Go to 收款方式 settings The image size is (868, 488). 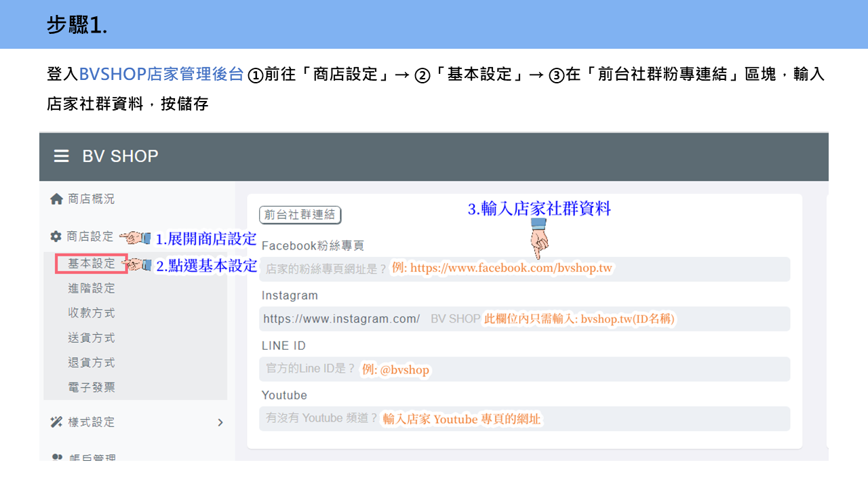pyautogui.click(x=92, y=313)
